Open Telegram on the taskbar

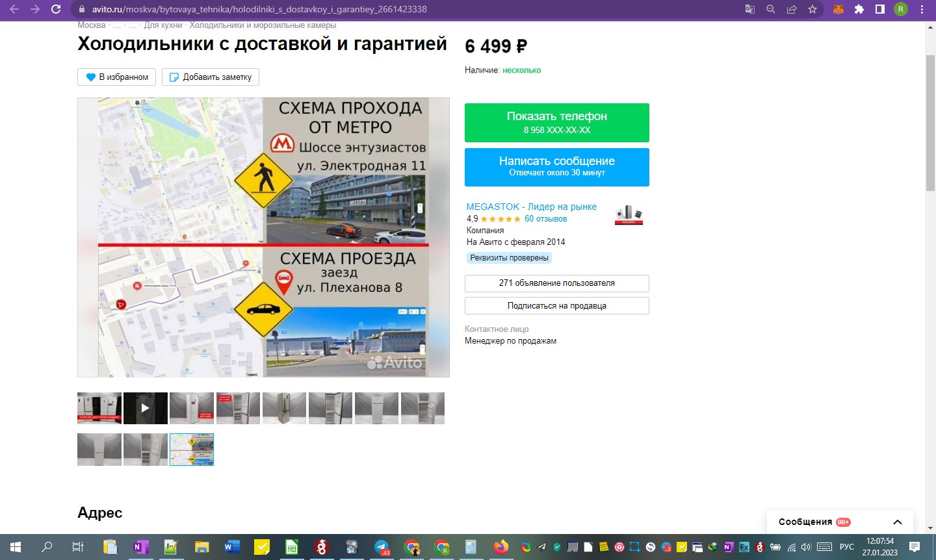382,547
